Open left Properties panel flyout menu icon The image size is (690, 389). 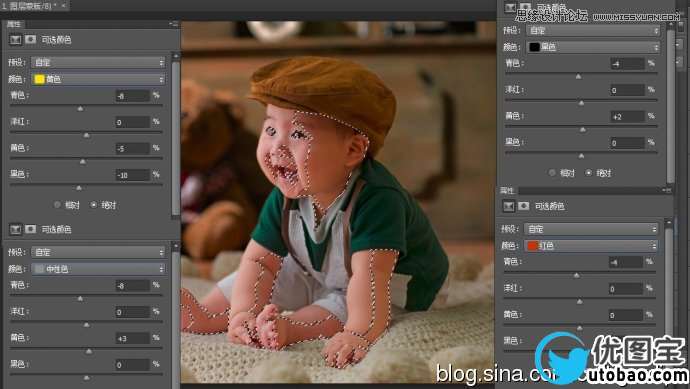(x=174, y=24)
